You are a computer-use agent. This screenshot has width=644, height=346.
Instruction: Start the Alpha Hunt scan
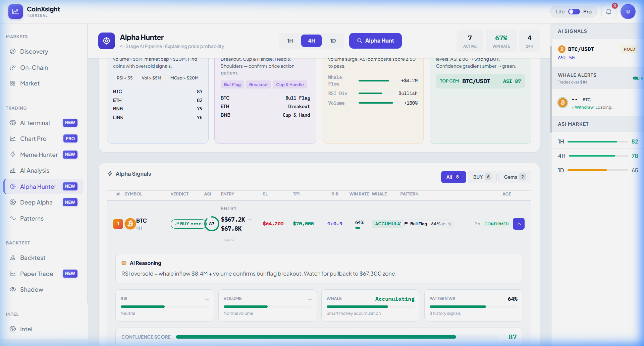click(375, 41)
